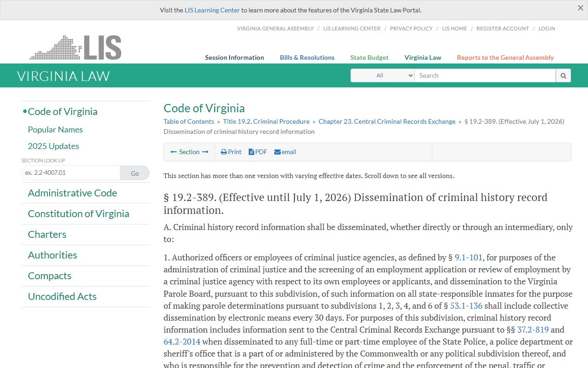Click into the Search field
Viewport: 588px width, 368px height.
pos(485,75)
